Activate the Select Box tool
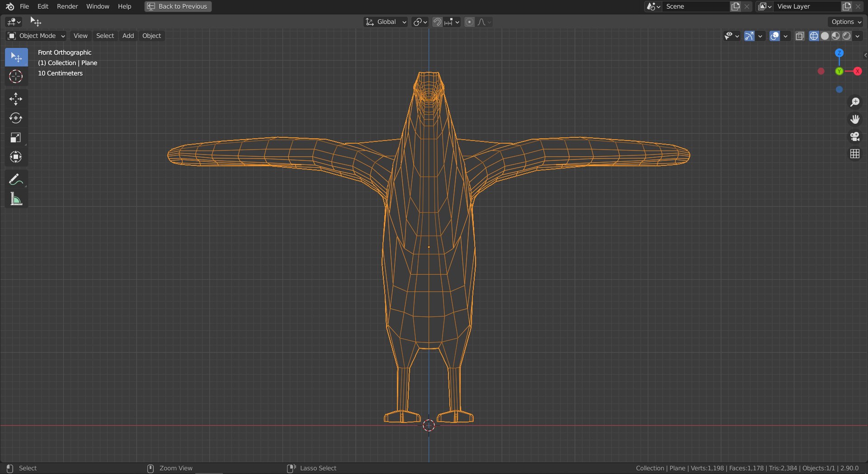Viewport: 868px width, 474px height. coord(16,57)
